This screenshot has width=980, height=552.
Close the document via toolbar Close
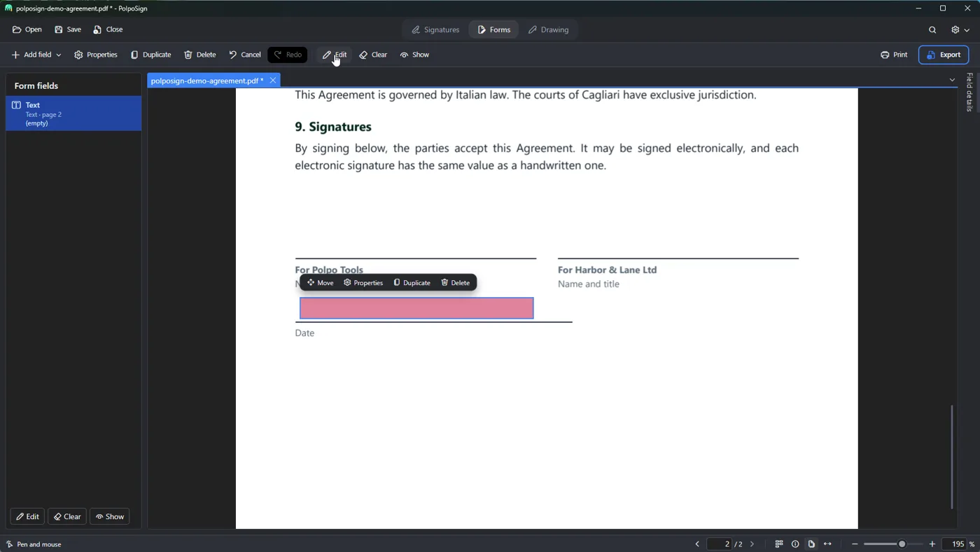point(108,29)
